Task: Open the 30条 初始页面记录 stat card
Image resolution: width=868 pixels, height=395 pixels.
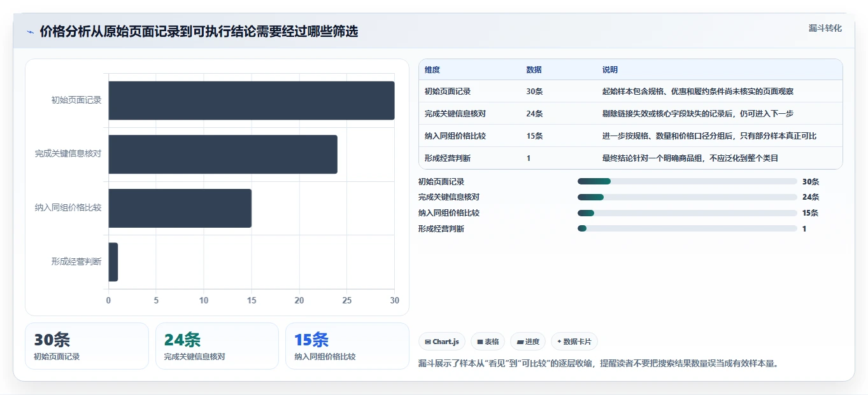Action: pyautogui.click(x=87, y=346)
